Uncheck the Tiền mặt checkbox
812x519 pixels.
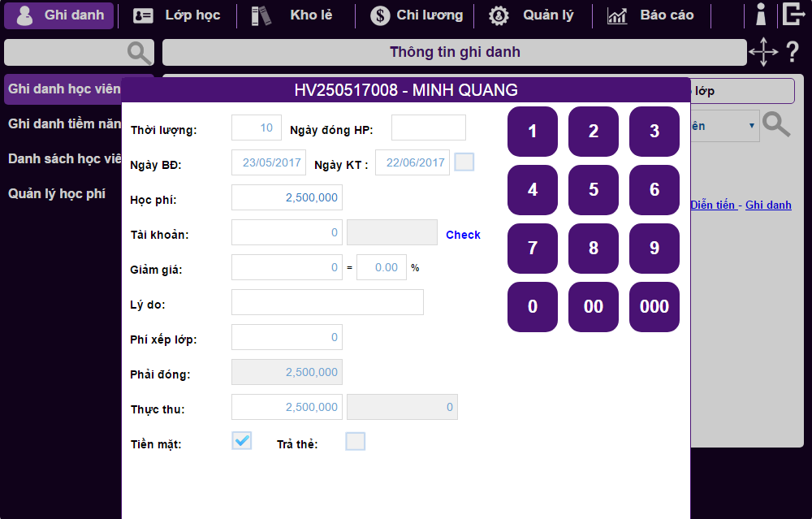pos(242,441)
